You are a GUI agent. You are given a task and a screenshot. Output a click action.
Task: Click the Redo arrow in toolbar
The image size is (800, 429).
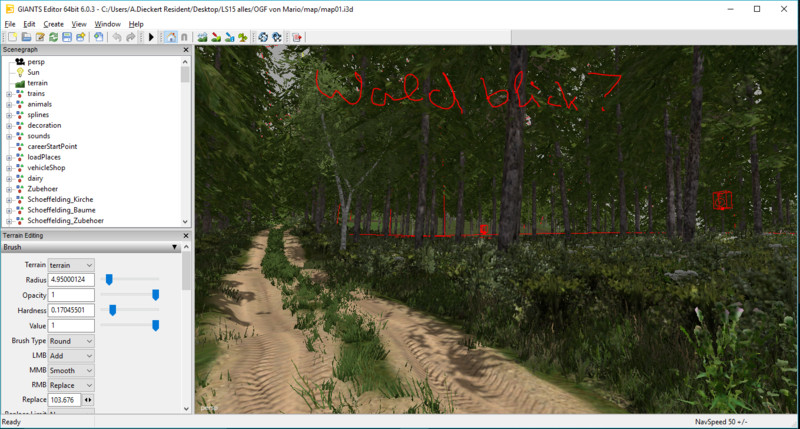[x=132, y=37]
